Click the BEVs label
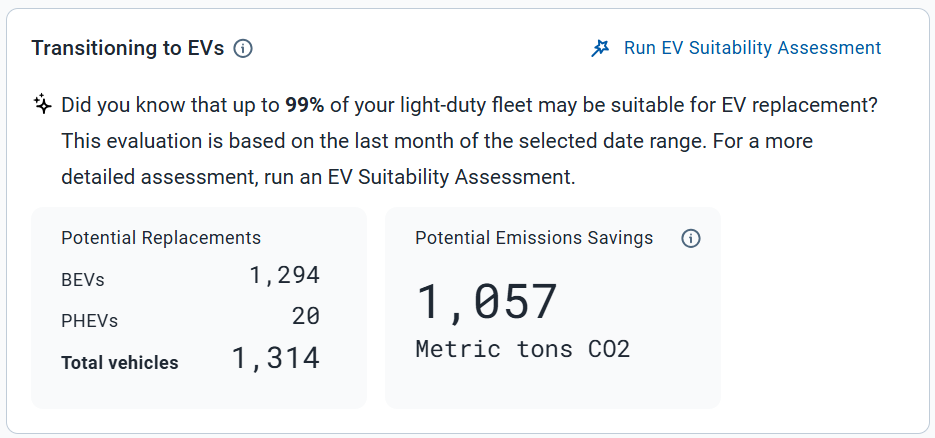This screenshot has width=935, height=438. (x=83, y=280)
